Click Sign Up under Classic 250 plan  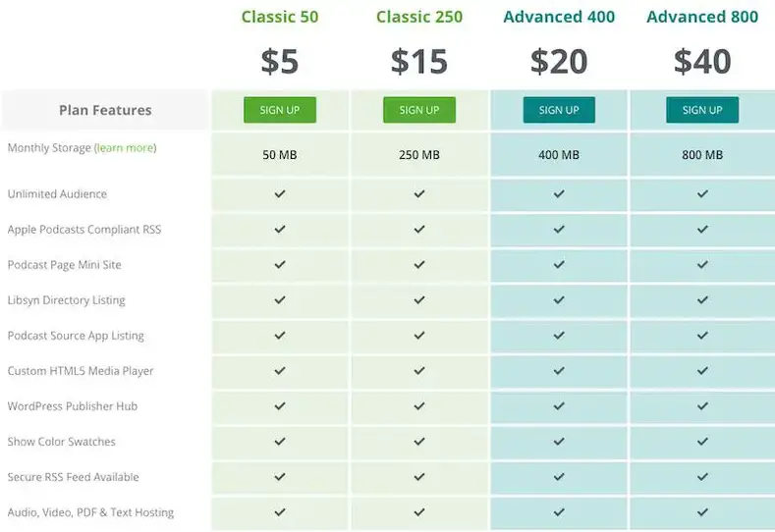(x=419, y=110)
